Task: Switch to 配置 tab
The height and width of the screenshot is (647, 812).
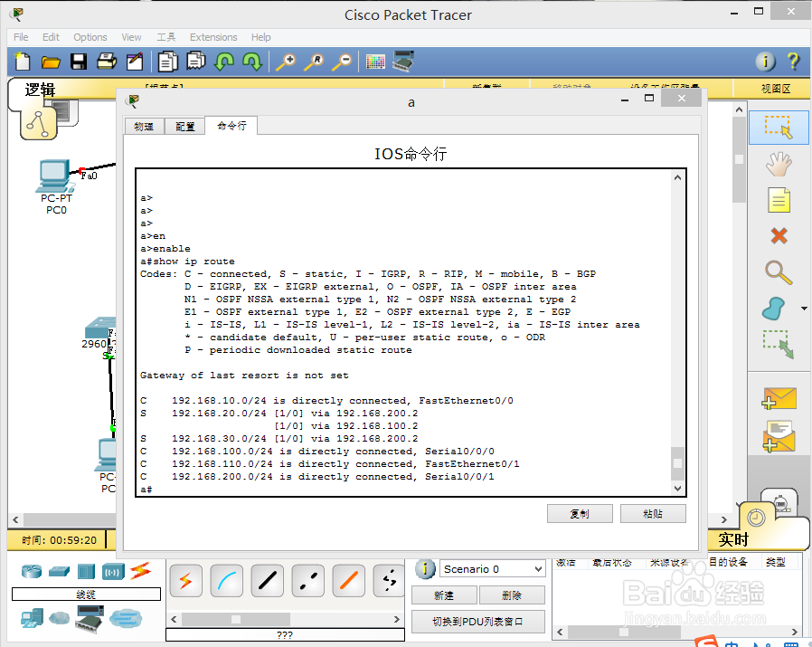Action: (184, 127)
